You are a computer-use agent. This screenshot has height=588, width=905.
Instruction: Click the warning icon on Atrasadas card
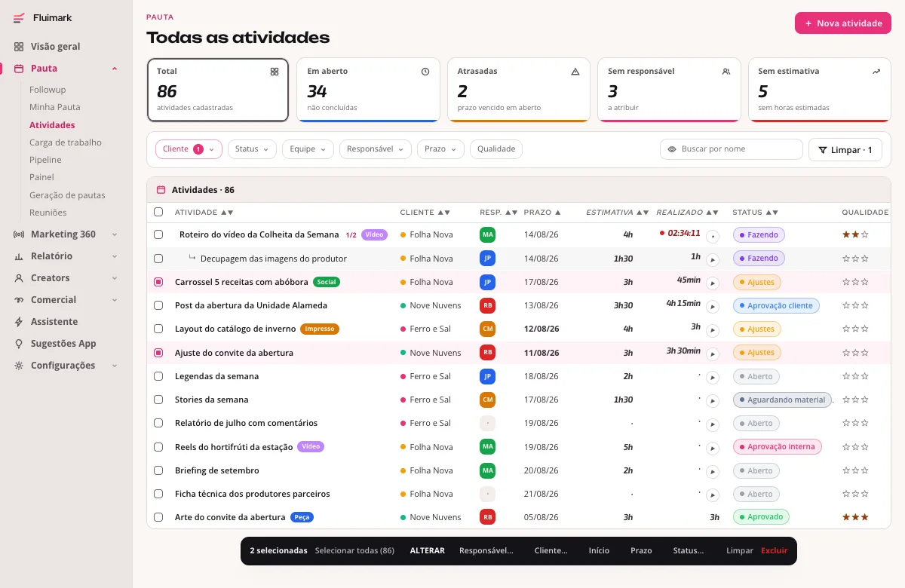(575, 72)
